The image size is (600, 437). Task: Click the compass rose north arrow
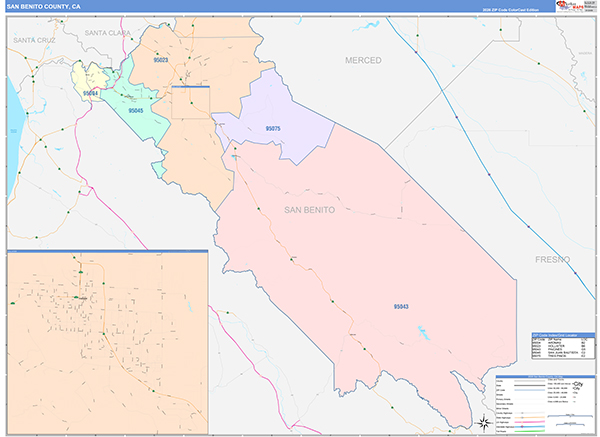tap(484, 421)
